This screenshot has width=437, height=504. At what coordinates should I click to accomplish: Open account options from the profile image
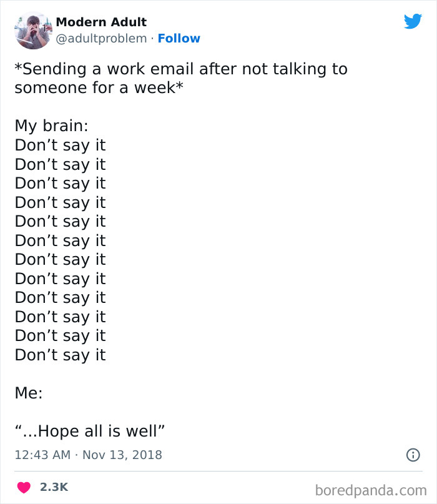[x=32, y=30]
